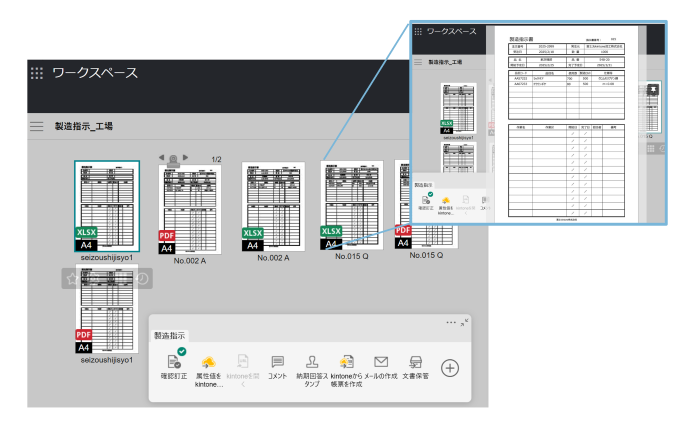Image resolution: width=686 pixels, height=431 pixels.
Task: Collapse the tool panel with the shrink arrows
Action: click(x=464, y=322)
